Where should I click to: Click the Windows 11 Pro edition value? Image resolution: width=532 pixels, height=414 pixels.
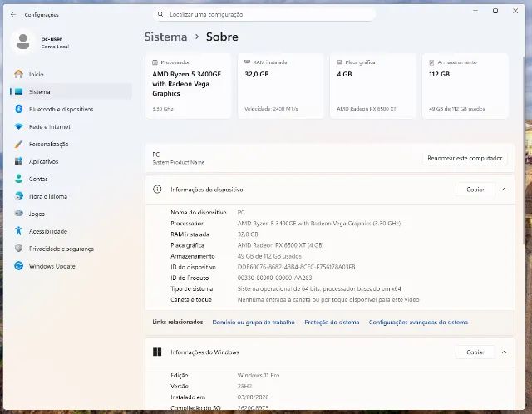click(x=259, y=375)
